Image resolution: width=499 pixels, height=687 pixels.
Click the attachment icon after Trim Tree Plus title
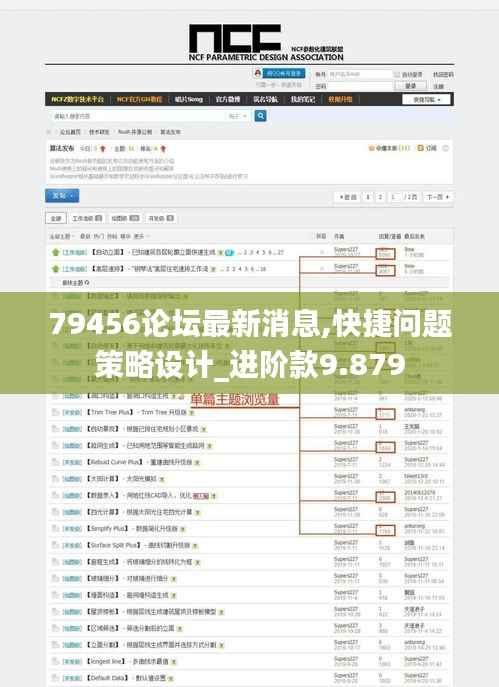[191, 413]
